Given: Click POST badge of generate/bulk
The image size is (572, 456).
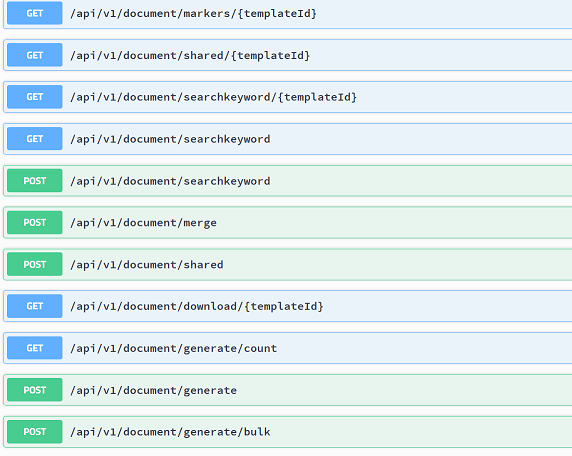Looking at the screenshot, I should [x=35, y=432].
